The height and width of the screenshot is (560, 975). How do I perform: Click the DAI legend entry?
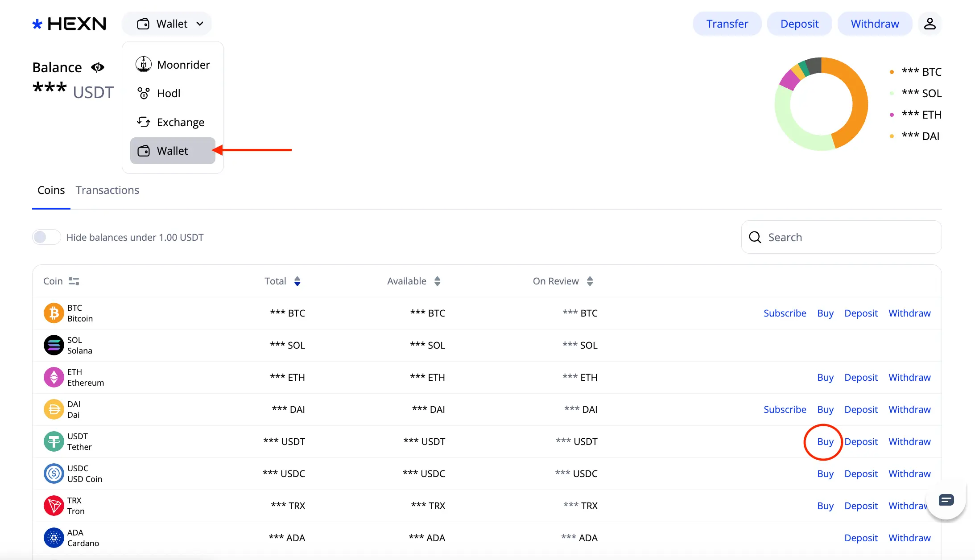coord(914,136)
